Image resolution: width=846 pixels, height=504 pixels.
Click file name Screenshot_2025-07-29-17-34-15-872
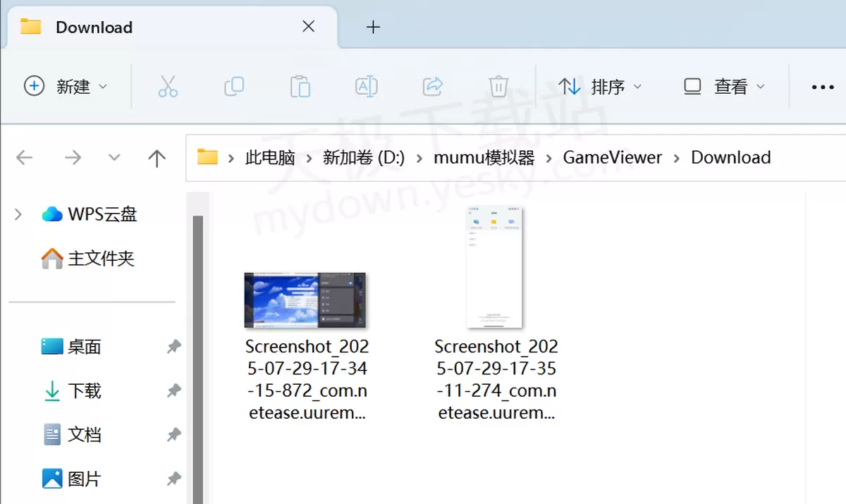pos(307,379)
